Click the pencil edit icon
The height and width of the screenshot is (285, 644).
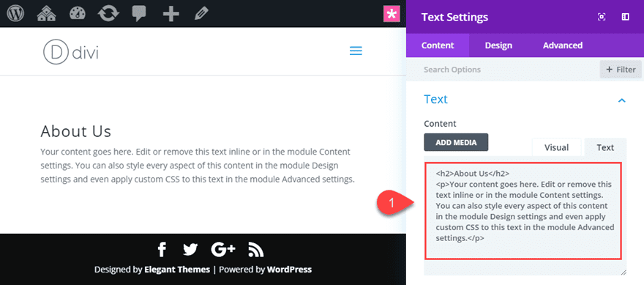pyautogui.click(x=201, y=14)
